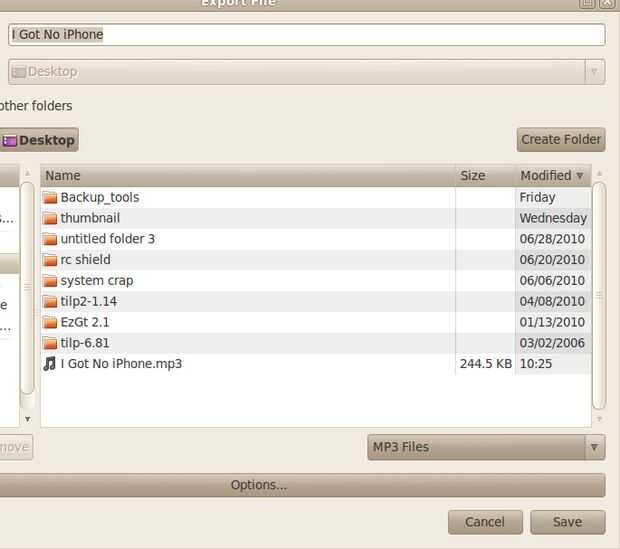
Task: Click the '06/20/2010' date cell
Action: click(552, 260)
